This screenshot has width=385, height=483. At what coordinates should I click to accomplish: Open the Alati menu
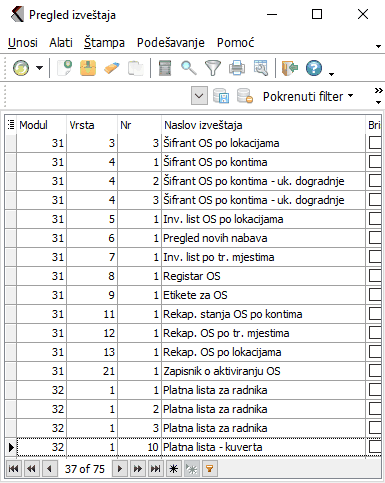61,43
